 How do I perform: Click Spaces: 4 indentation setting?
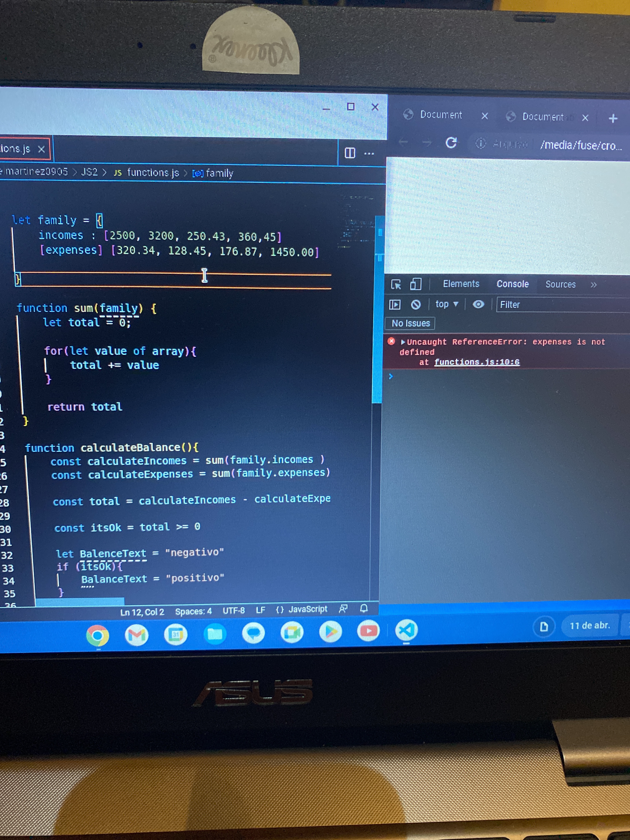click(193, 611)
